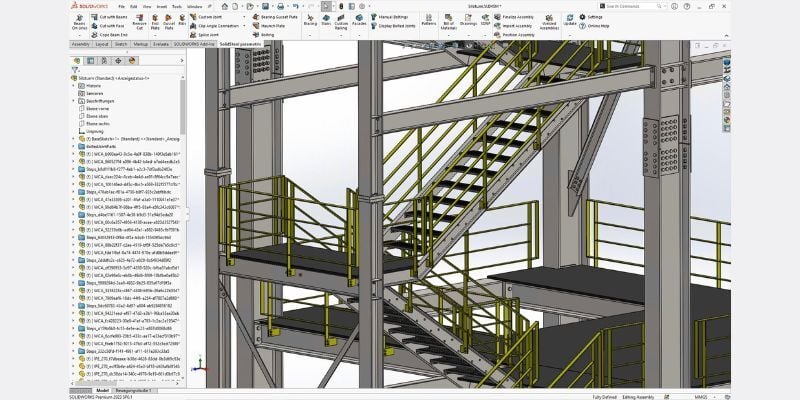Click Position Assembly

point(514,35)
